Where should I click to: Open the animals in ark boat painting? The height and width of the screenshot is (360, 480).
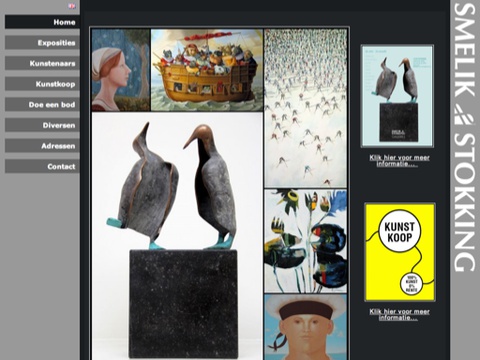(207, 70)
